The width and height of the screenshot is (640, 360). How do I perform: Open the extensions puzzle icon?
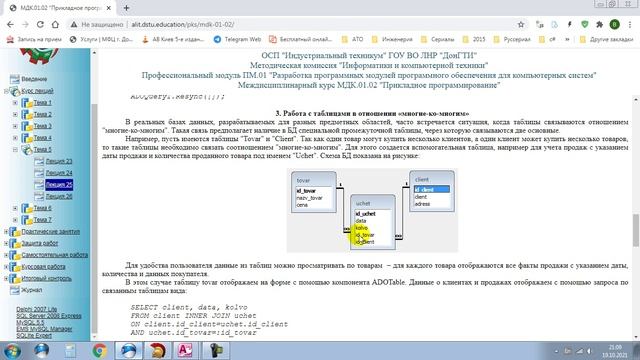tap(599, 24)
